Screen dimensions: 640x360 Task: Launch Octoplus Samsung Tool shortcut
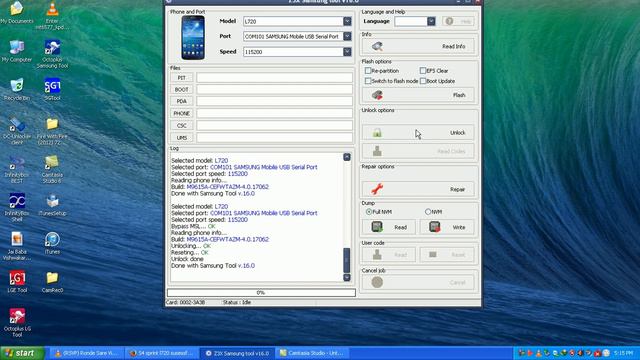(52, 54)
